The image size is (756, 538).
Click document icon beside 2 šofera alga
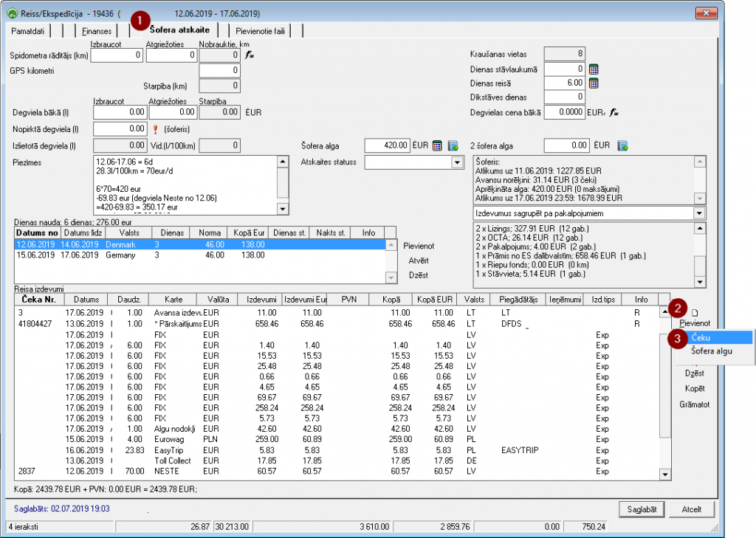tap(622, 145)
